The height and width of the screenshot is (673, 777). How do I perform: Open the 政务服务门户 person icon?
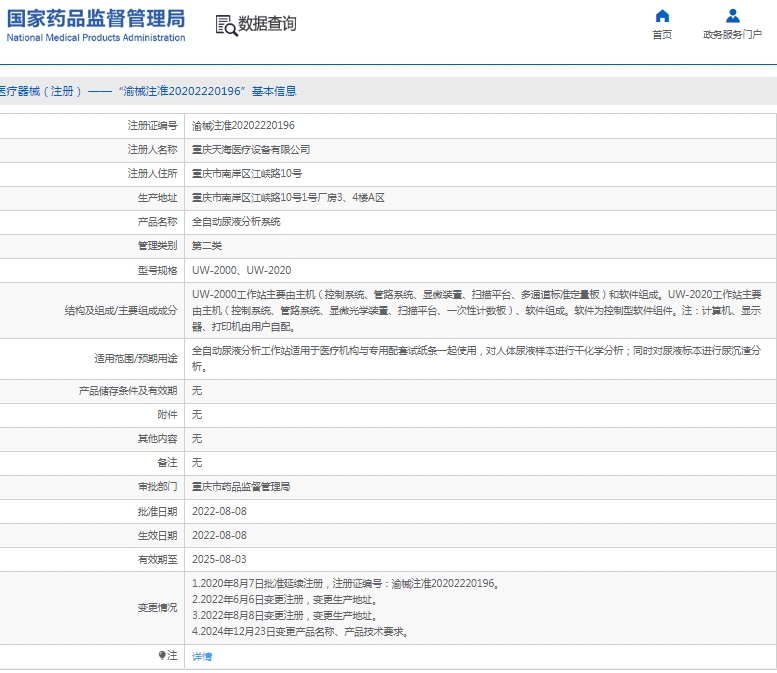tap(732, 16)
